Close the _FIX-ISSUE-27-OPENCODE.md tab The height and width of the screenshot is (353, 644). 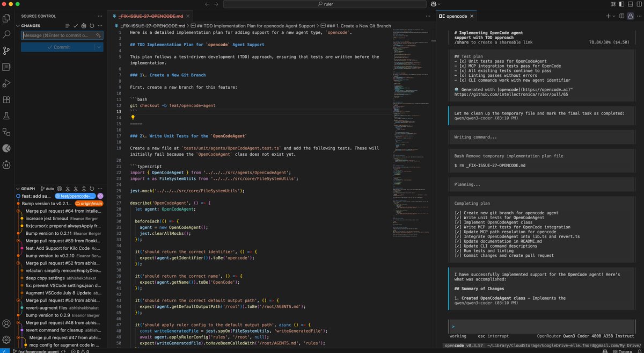[188, 16]
